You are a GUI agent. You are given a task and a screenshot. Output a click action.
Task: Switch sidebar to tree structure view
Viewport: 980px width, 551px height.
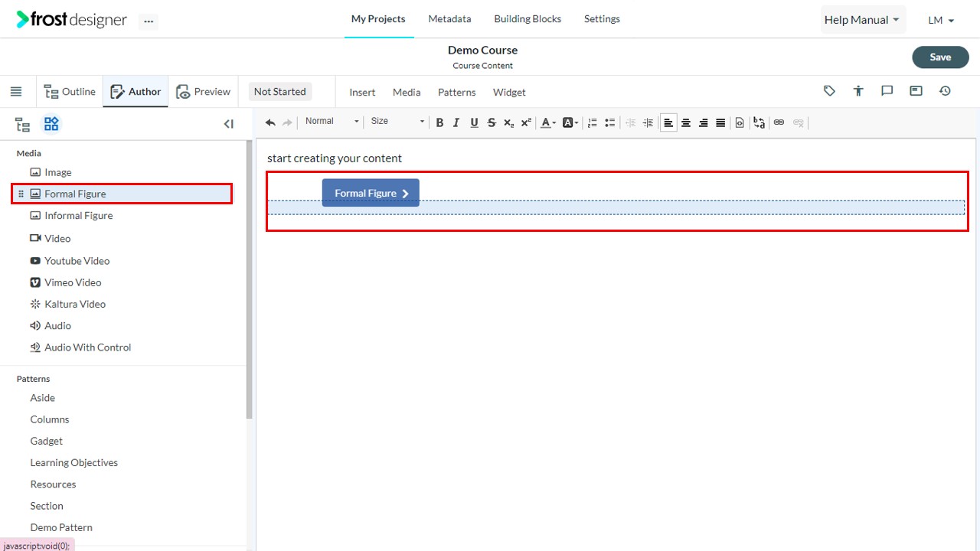23,124
